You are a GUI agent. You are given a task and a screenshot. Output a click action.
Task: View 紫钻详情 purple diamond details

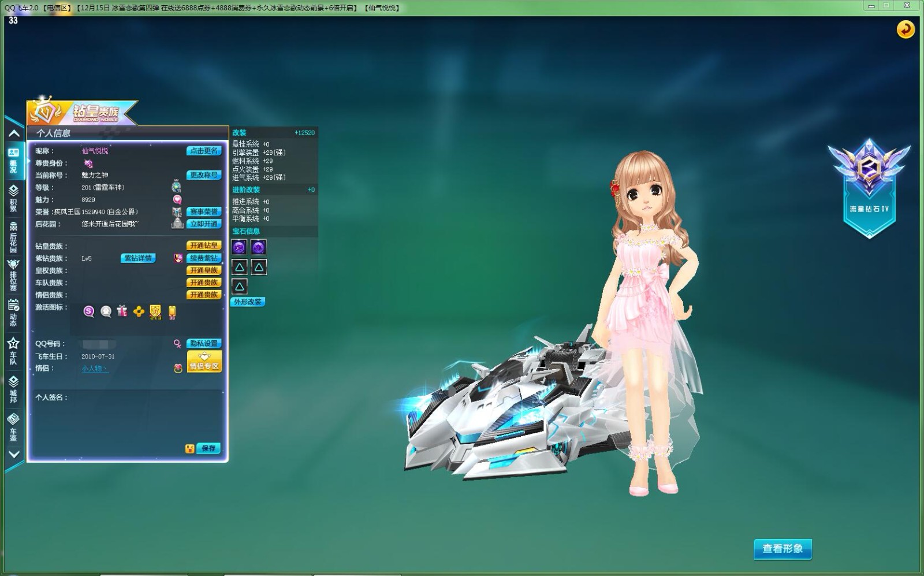(138, 258)
